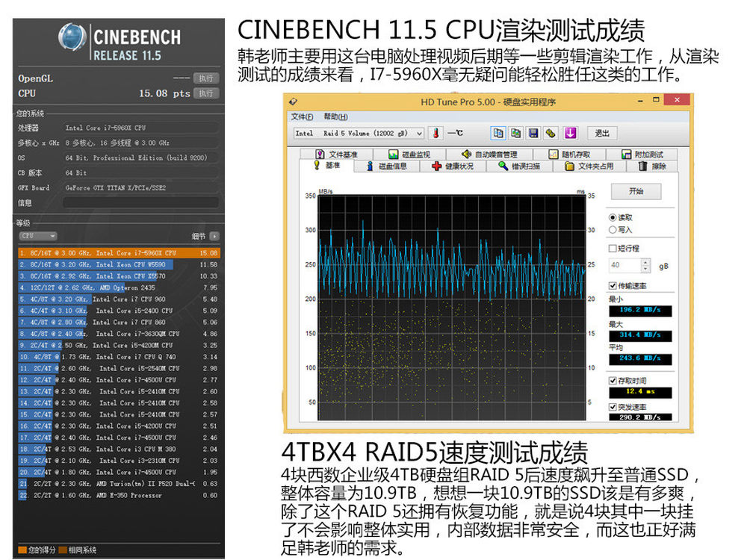
Task: Click the 314.4 MB/s maximum value
Action: (640, 335)
